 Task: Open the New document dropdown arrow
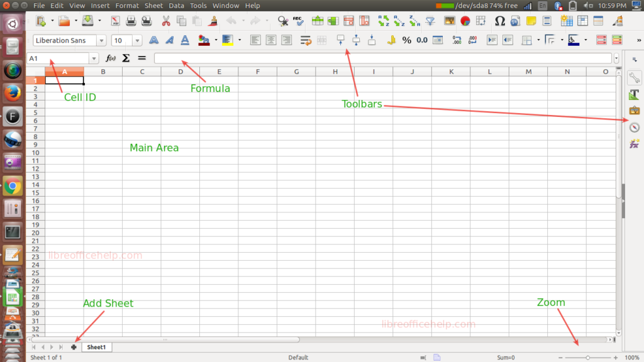tap(52, 21)
